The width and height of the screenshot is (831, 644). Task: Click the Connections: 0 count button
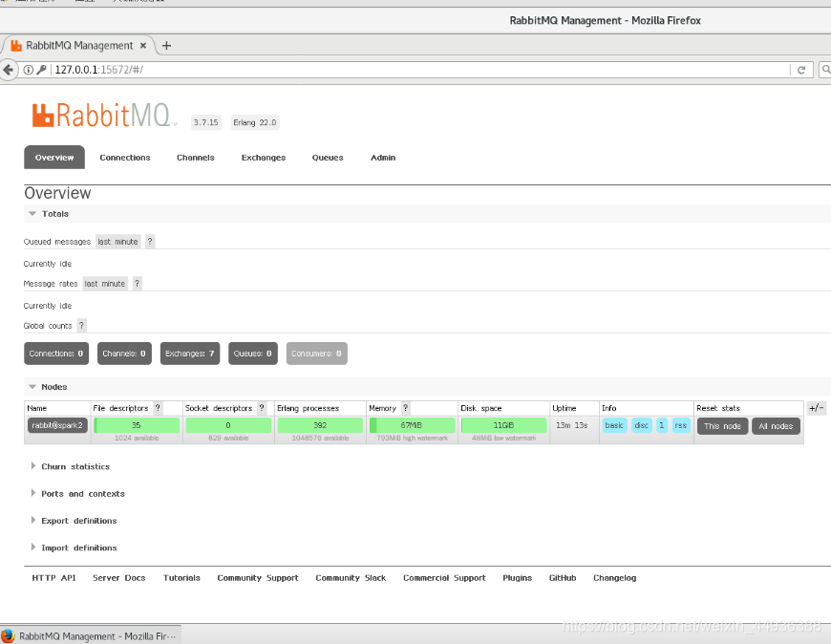coord(56,354)
